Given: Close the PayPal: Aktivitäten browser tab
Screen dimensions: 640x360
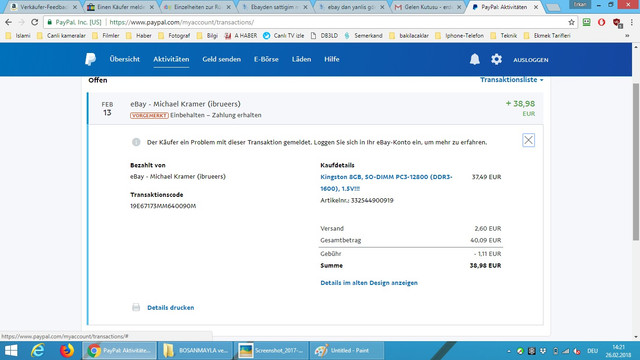Looking at the screenshot, I should click(x=536, y=7).
